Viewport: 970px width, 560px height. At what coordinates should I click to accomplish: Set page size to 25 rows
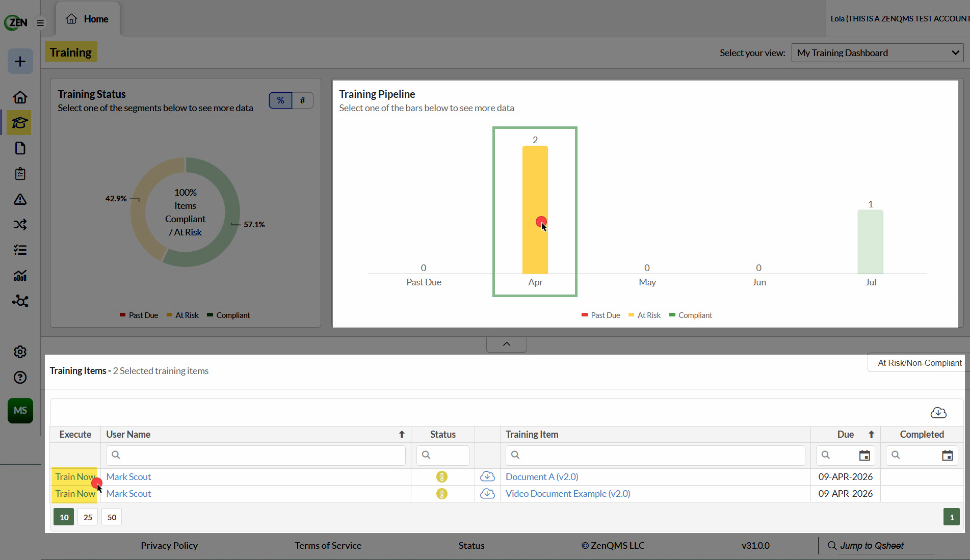tap(88, 517)
